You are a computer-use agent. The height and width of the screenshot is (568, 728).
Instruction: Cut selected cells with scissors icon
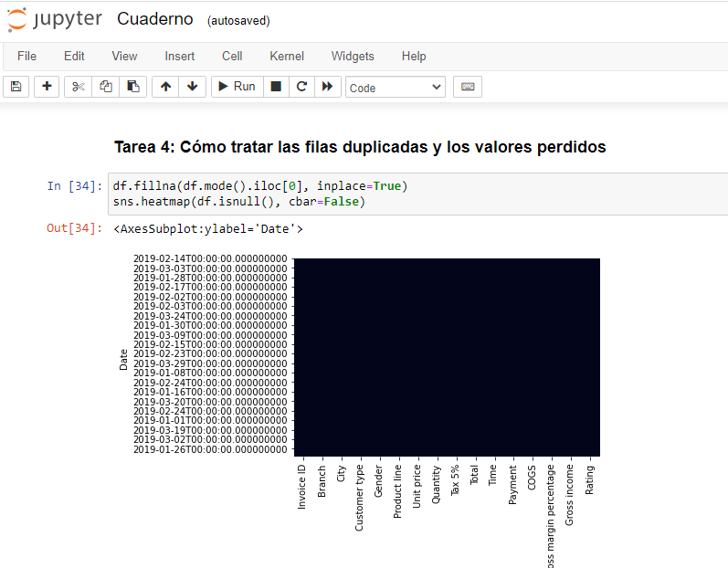(x=78, y=87)
